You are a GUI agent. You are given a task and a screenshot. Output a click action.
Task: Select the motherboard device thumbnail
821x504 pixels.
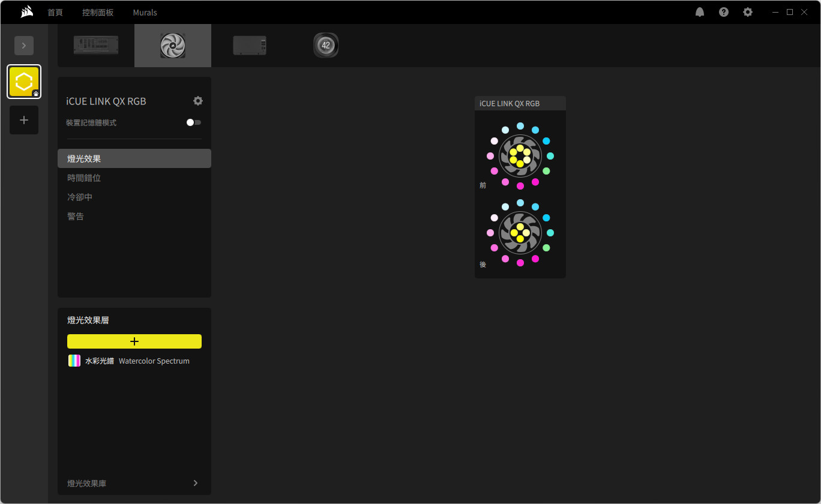(x=96, y=46)
